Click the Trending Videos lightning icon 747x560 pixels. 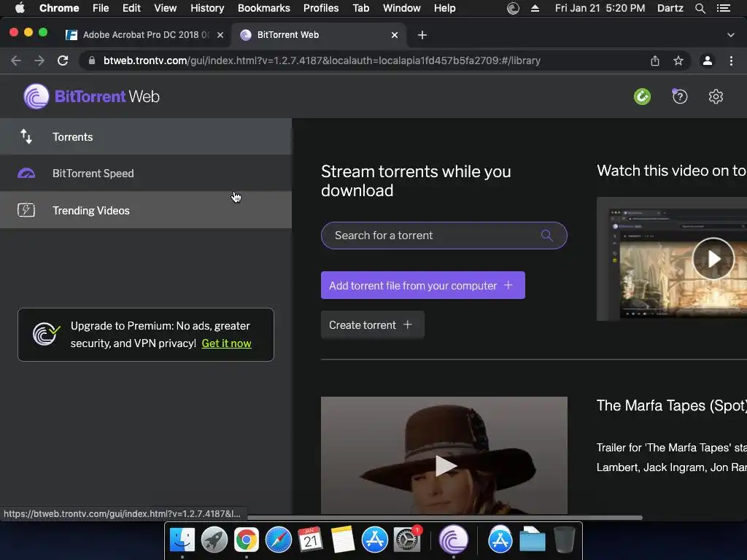[x=26, y=210]
